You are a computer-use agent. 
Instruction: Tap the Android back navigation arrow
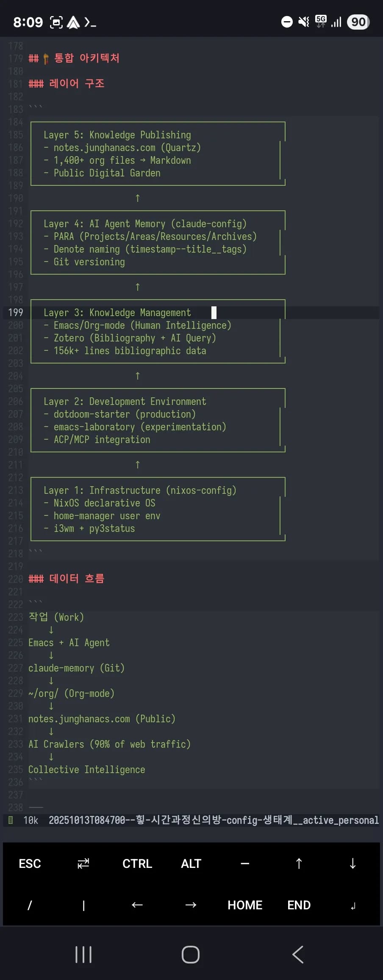pyautogui.click(x=298, y=955)
